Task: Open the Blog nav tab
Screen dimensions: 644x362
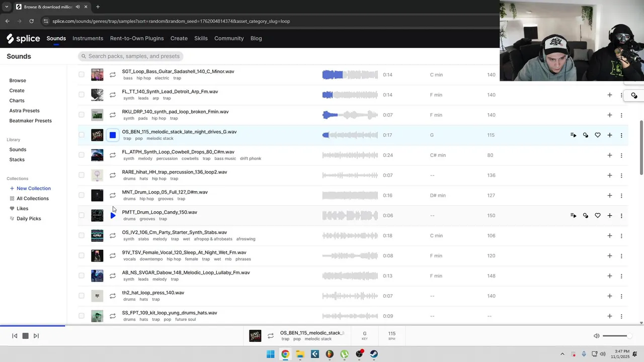Action: coord(256,38)
